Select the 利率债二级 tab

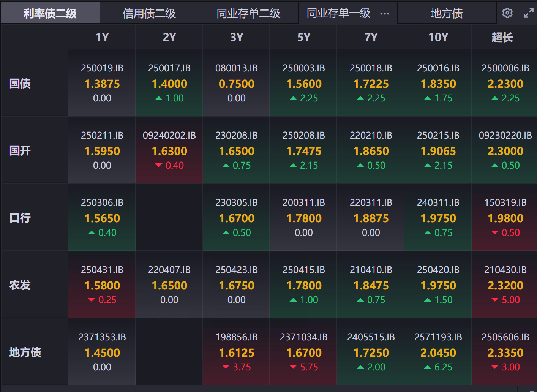tap(50, 14)
